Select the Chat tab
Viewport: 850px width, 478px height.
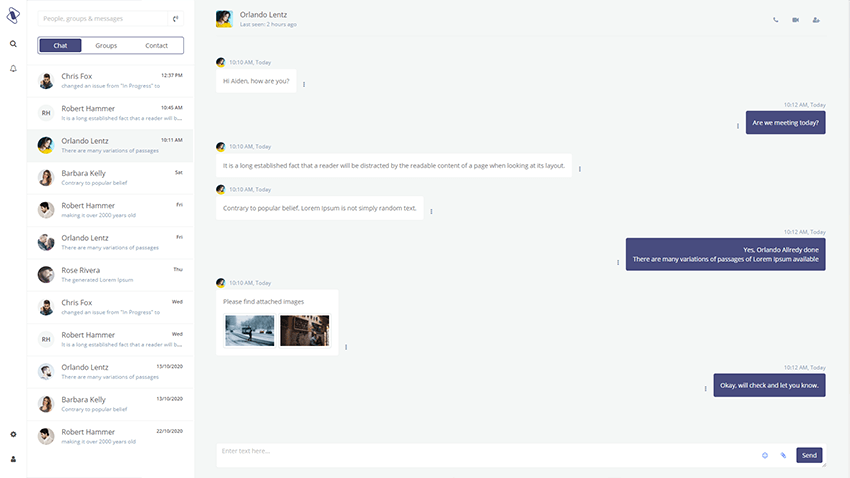point(60,46)
